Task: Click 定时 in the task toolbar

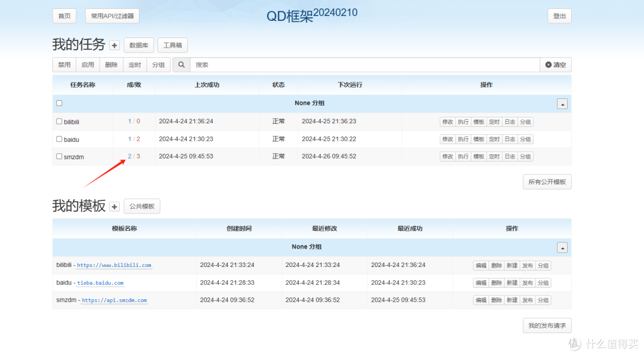Action: (x=135, y=65)
